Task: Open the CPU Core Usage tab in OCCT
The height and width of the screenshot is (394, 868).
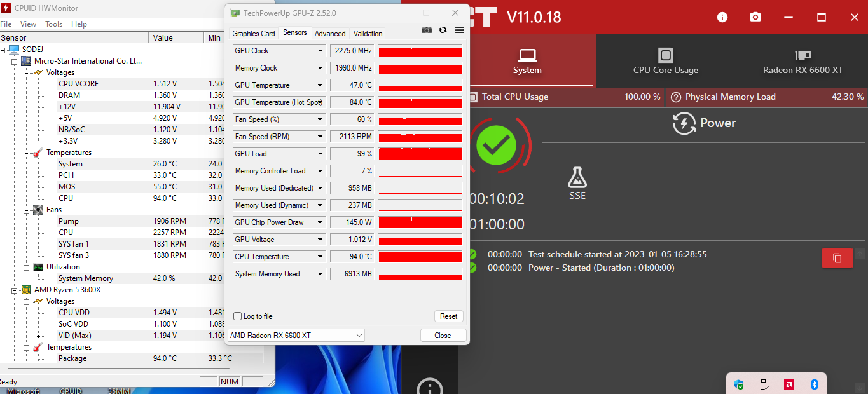Action: [x=665, y=60]
